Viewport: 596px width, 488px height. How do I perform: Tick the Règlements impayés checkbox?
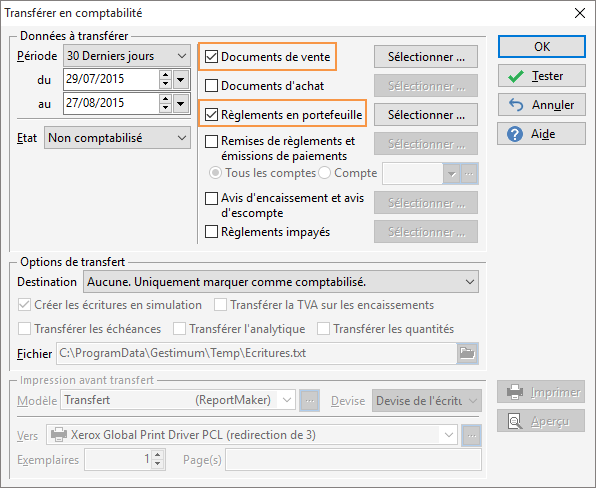tap(211, 231)
